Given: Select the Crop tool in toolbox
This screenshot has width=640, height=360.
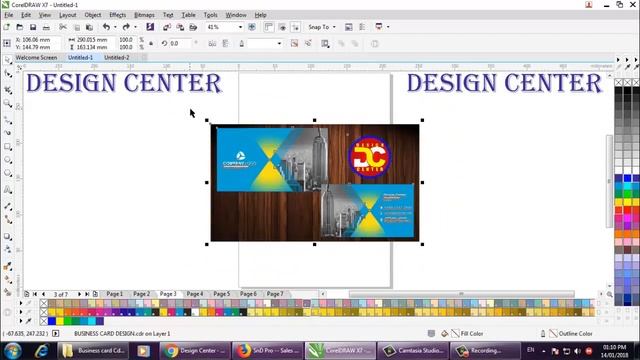Looking at the screenshot, I should pyautogui.click(x=7, y=90).
